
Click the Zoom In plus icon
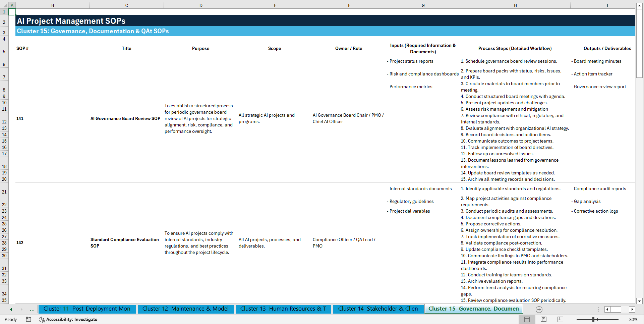622,319
